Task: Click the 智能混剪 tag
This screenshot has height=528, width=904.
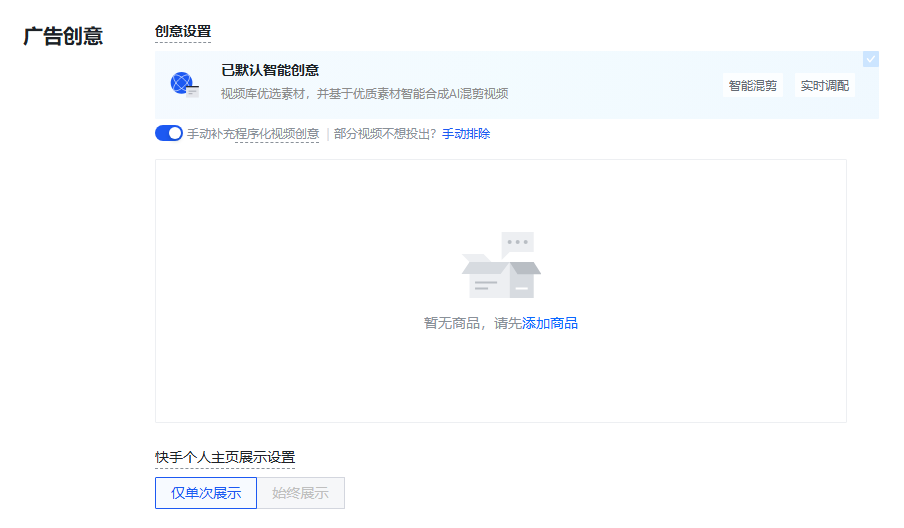Action: pyautogui.click(x=752, y=85)
